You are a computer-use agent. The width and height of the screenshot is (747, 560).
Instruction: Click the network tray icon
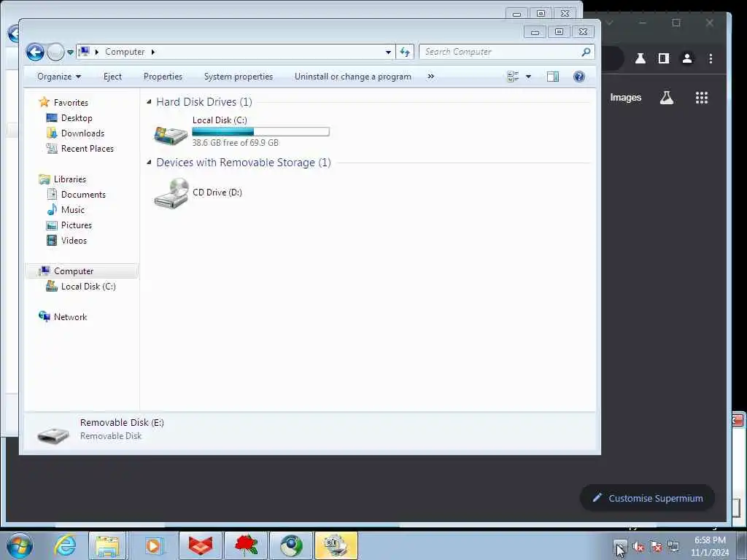click(x=673, y=547)
